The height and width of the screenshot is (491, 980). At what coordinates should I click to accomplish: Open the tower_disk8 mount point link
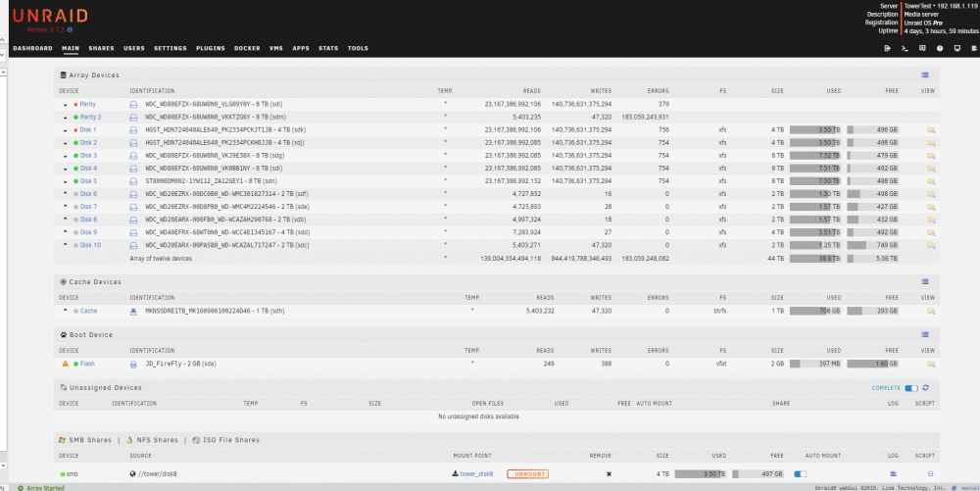click(x=476, y=474)
